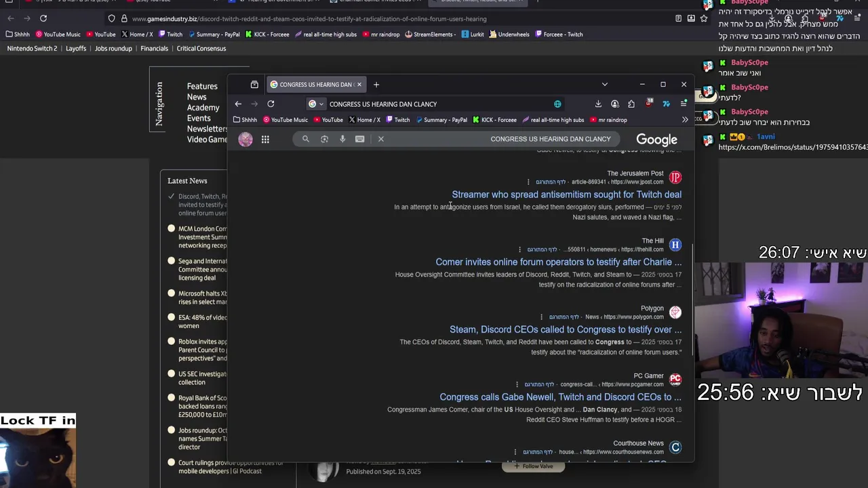Image resolution: width=868 pixels, height=488 pixels.
Task: Click the Jerusalem Post JP favicon
Action: coord(675,178)
